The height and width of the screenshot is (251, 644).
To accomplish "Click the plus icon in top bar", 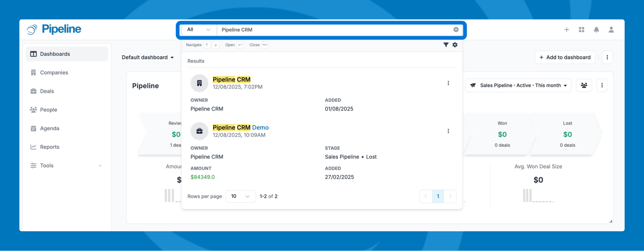I will tap(567, 30).
